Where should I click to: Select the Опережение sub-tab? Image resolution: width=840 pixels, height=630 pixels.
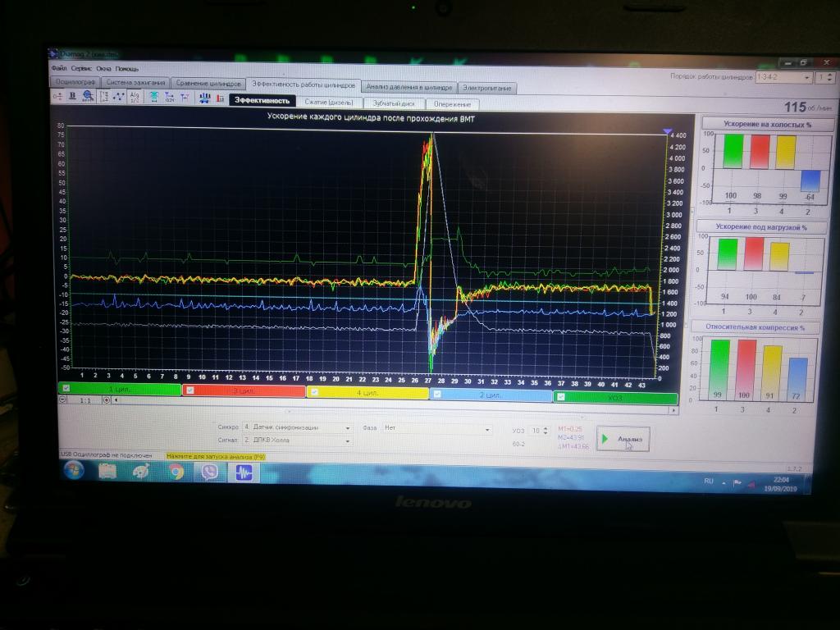point(452,104)
